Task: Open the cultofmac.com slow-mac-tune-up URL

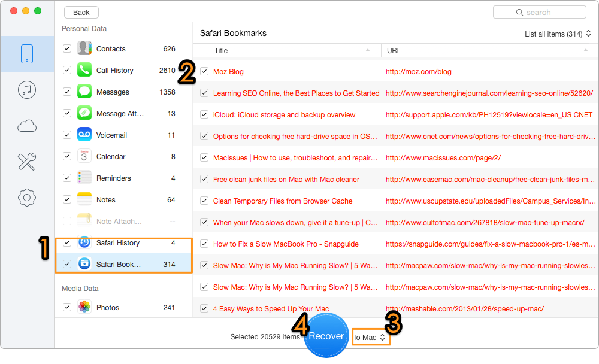Action: click(485, 223)
